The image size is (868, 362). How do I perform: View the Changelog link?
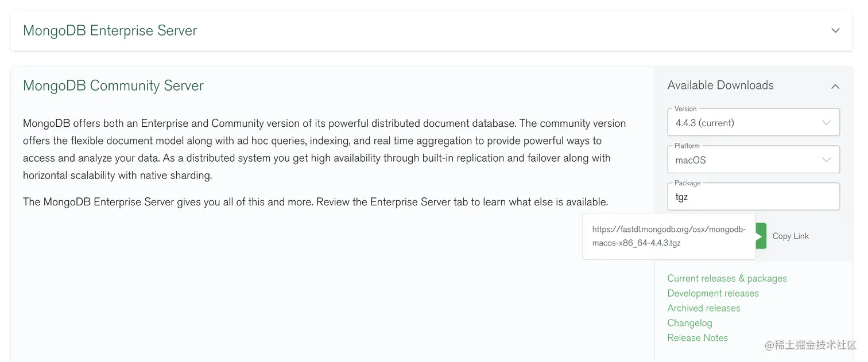point(689,323)
